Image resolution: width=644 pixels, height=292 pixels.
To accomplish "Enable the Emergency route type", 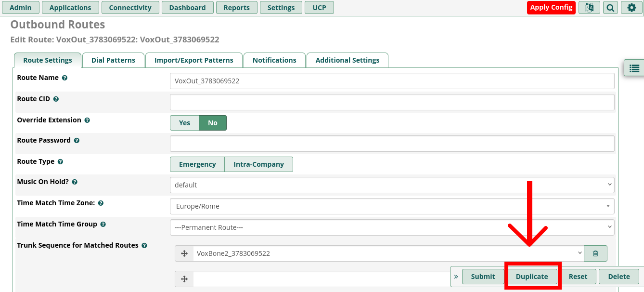I will coord(197,164).
